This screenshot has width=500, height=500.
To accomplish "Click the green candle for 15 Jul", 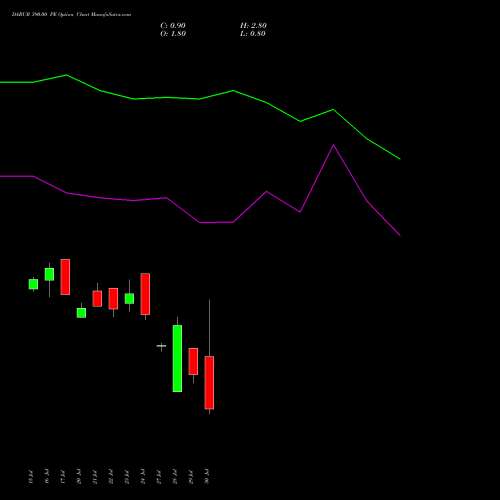I will pos(33,284).
